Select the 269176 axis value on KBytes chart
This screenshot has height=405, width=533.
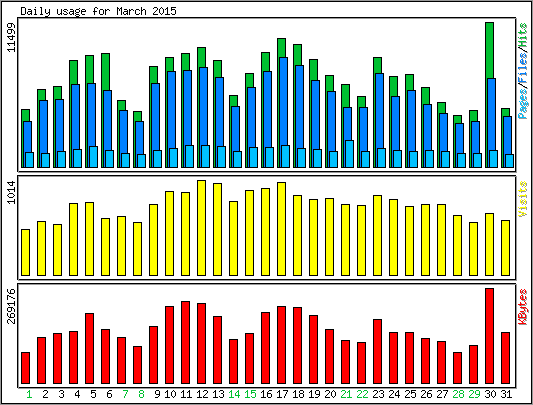(x=12, y=306)
